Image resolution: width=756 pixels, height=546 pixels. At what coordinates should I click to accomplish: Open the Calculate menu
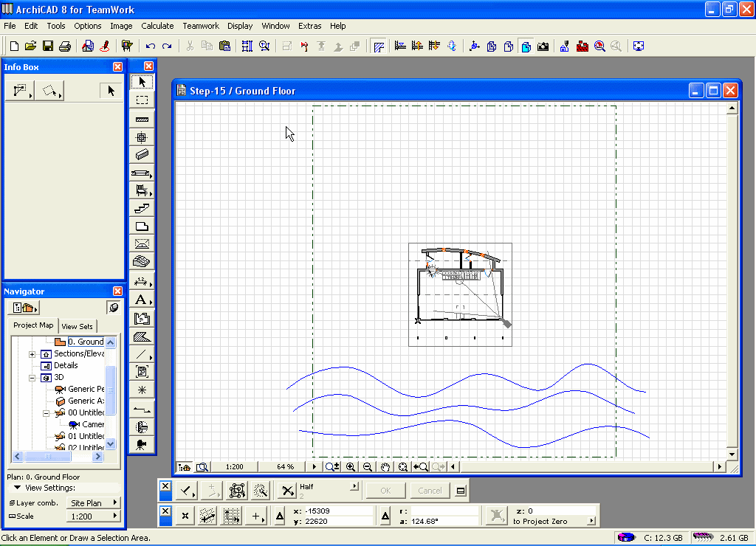[157, 26]
